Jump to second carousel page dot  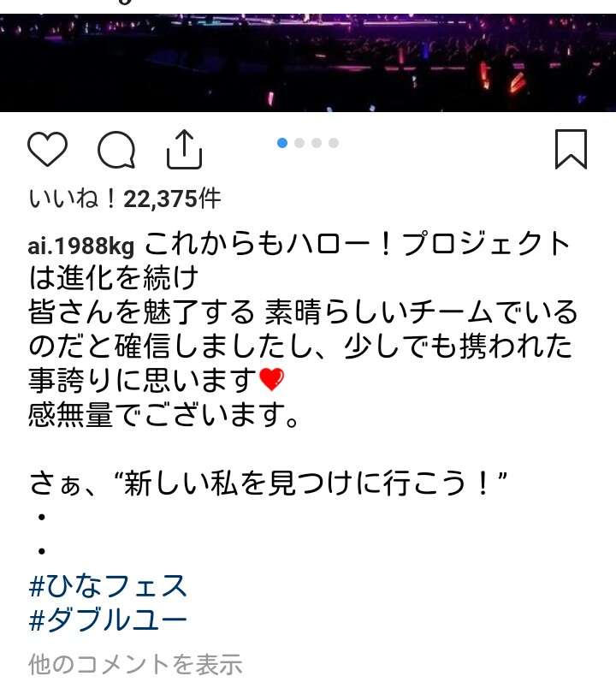click(299, 143)
